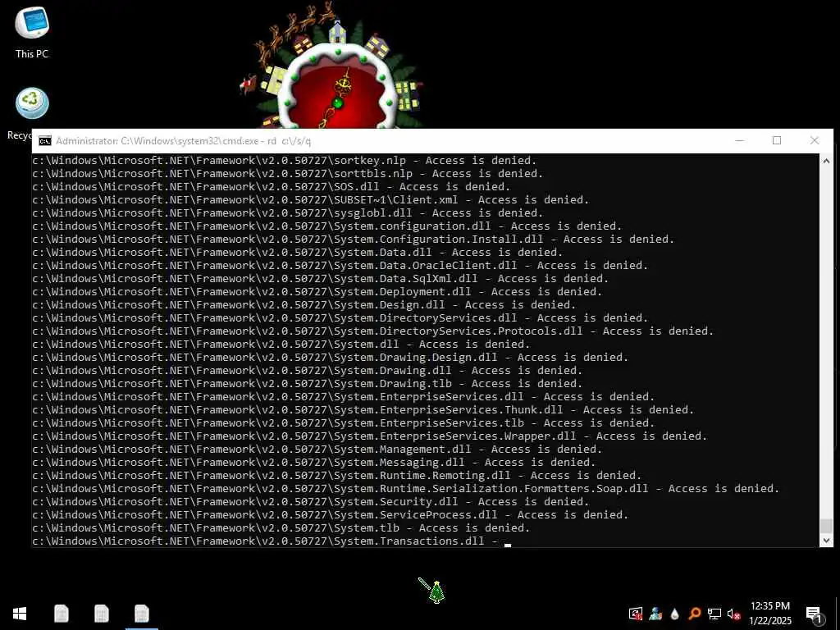Open the tray icon with red badge
The width and height of the screenshot is (840, 630).
click(636, 614)
